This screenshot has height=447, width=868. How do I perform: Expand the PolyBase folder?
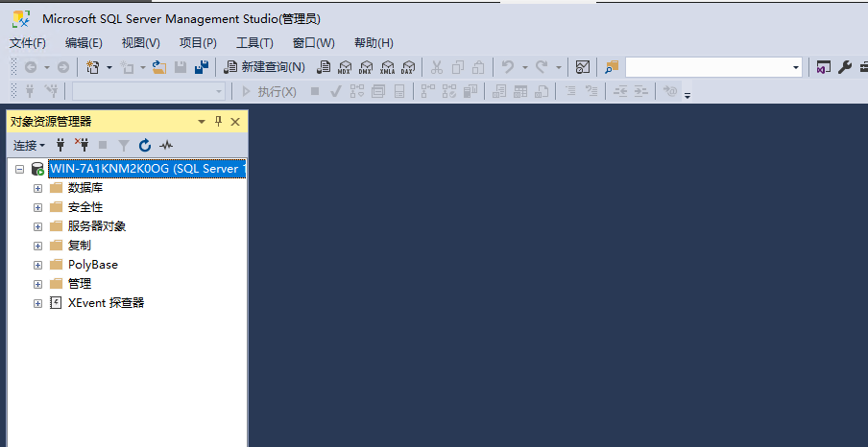coord(37,265)
